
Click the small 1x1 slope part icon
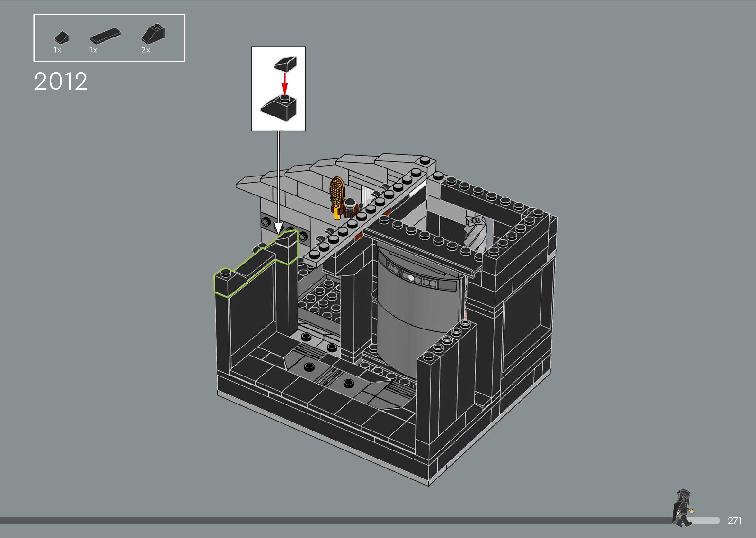pyautogui.click(x=62, y=37)
